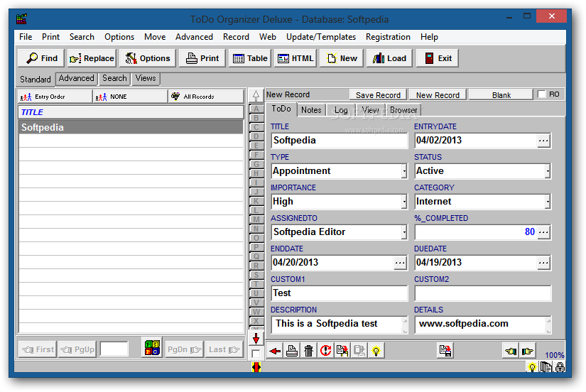Screen dimensions: 586x392
Task: Select the Softpedia row in the title list
Action: 131,127
